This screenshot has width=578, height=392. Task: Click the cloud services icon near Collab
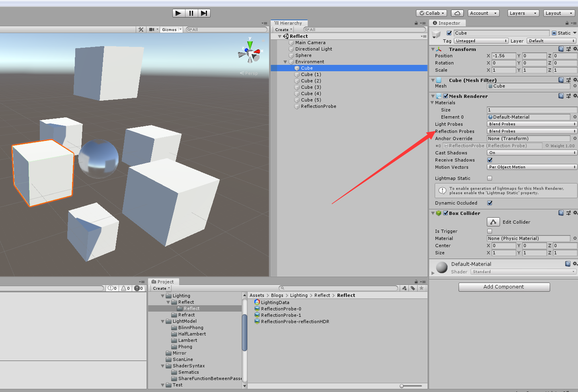point(457,13)
